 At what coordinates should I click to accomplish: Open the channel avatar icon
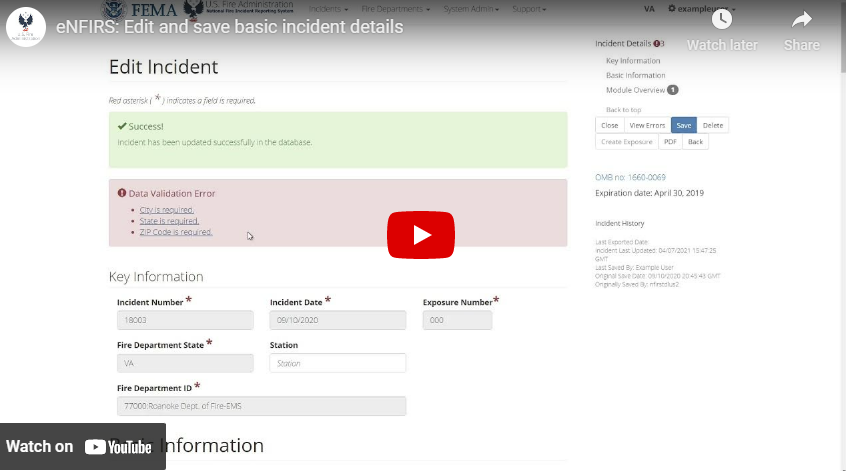tap(25, 26)
